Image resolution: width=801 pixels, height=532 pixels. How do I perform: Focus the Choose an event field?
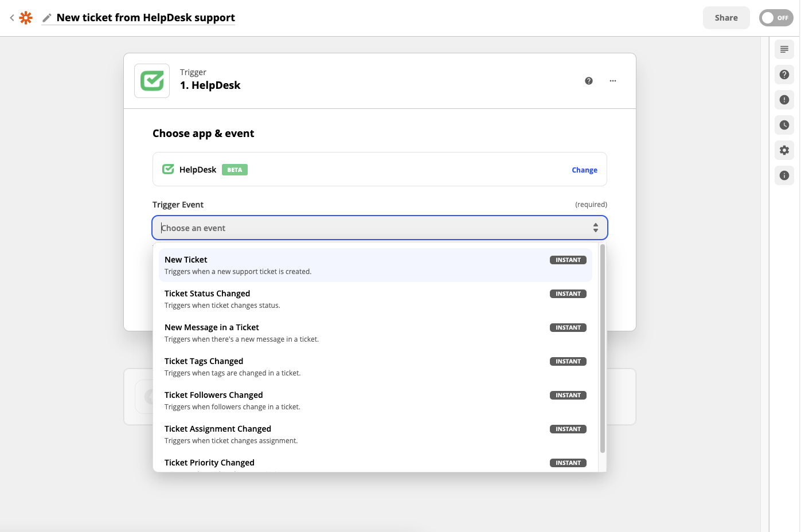[x=380, y=228]
